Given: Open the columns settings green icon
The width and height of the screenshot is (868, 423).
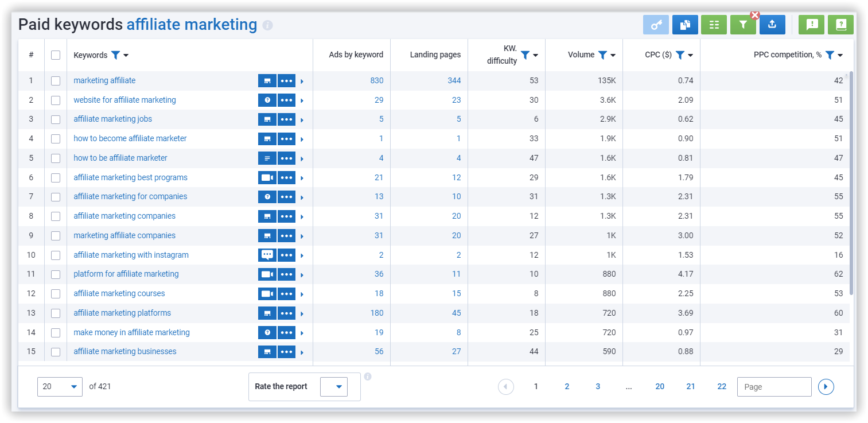Looking at the screenshot, I should (x=714, y=25).
